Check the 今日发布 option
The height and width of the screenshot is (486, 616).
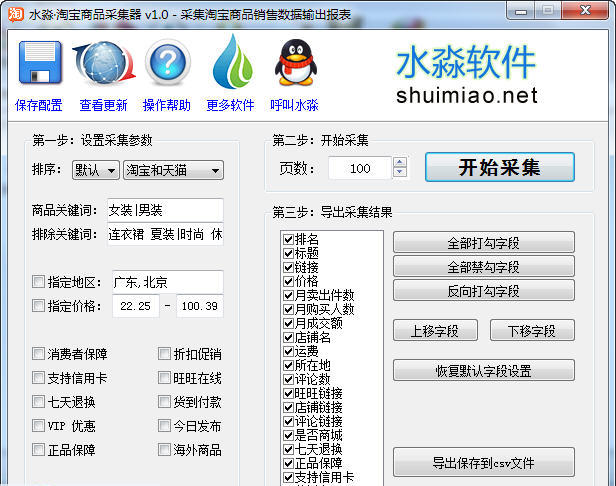pos(164,425)
